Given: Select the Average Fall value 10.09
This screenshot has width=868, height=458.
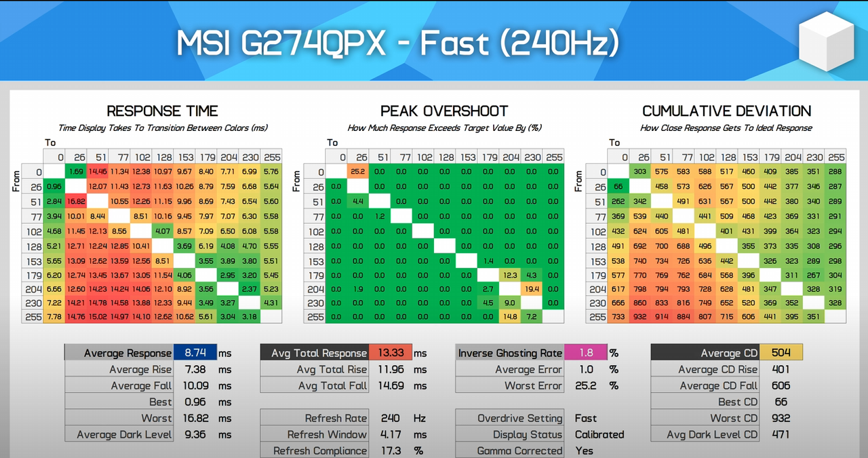Looking at the screenshot, I should tap(195, 385).
